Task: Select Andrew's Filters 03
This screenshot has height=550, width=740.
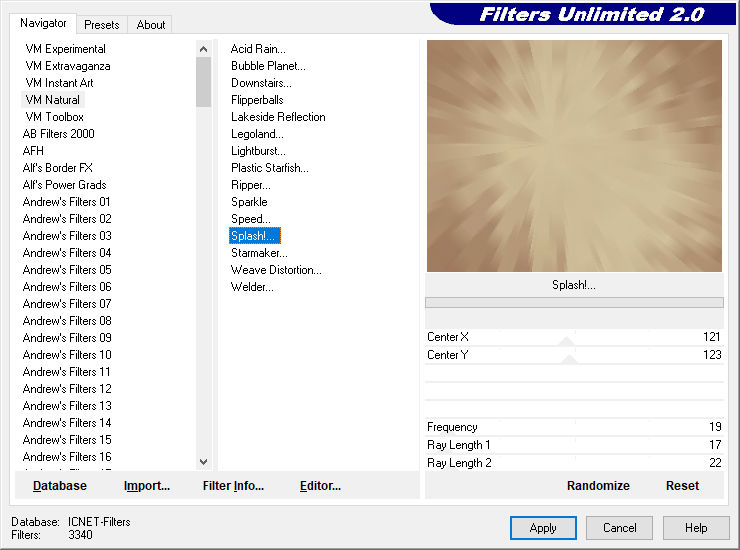Action: [x=67, y=236]
